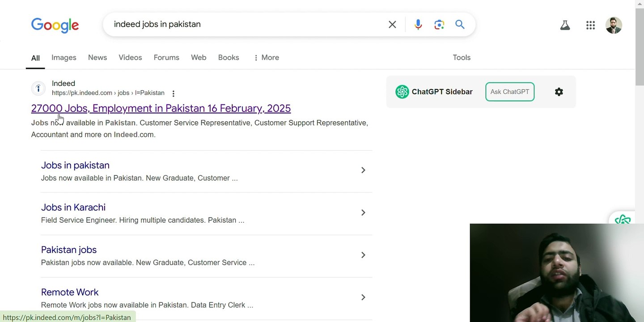This screenshot has height=322, width=644.
Task: Open the Pakistan jobs sitelink
Action: [x=69, y=250]
